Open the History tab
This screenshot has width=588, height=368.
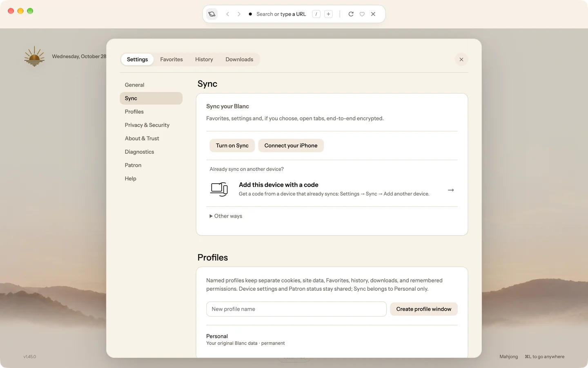coord(204,59)
